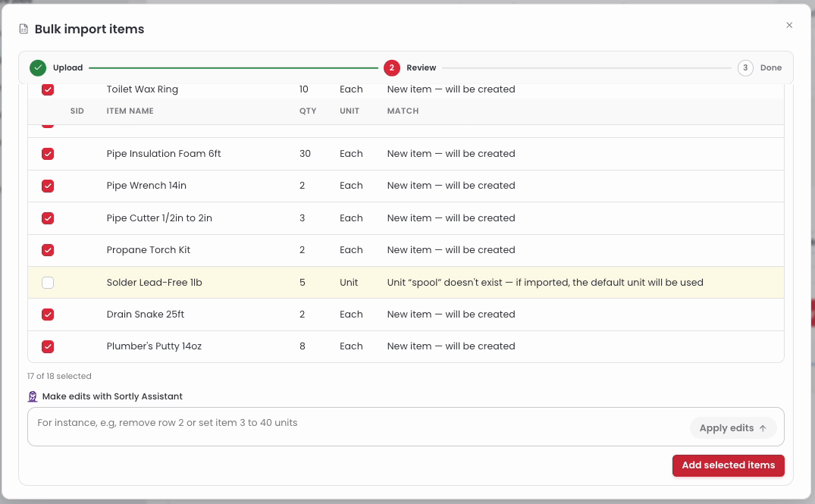Select the Done step number 3 circle
The height and width of the screenshot is (504, 815).
click(x=745, y=68)
